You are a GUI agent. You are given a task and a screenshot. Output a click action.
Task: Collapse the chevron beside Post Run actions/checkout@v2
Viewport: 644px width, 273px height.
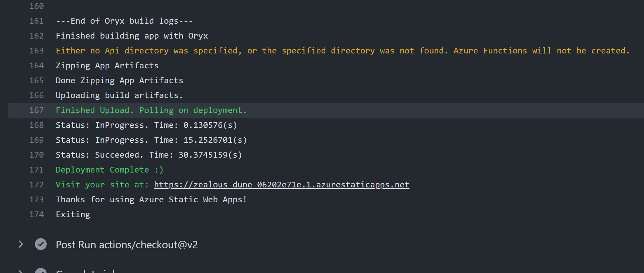21,244
